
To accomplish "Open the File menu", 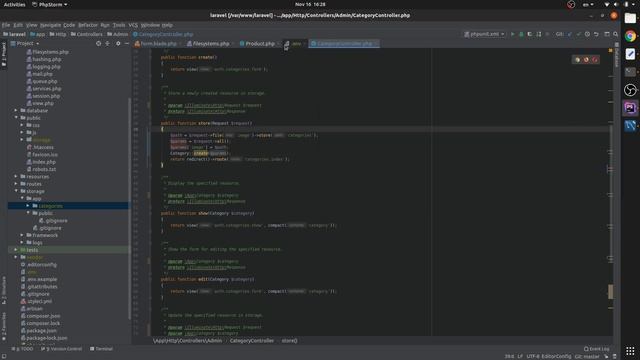I will coord(6,25).
